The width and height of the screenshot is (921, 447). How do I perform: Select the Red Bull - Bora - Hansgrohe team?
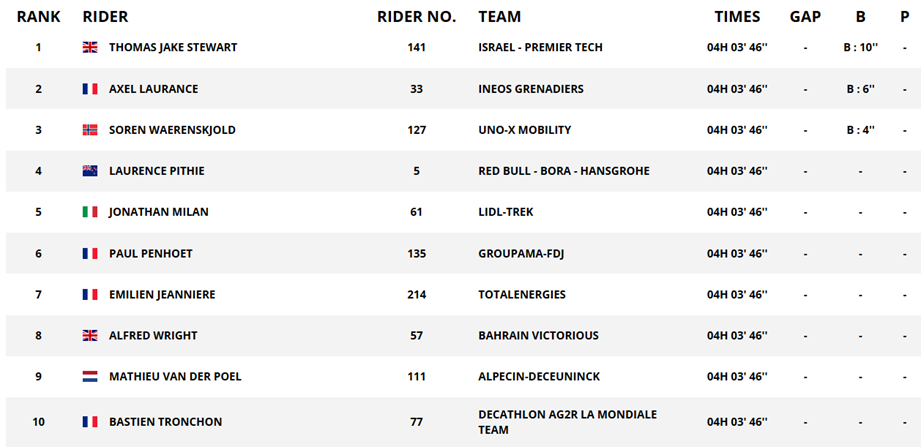[x=564, y=171]
